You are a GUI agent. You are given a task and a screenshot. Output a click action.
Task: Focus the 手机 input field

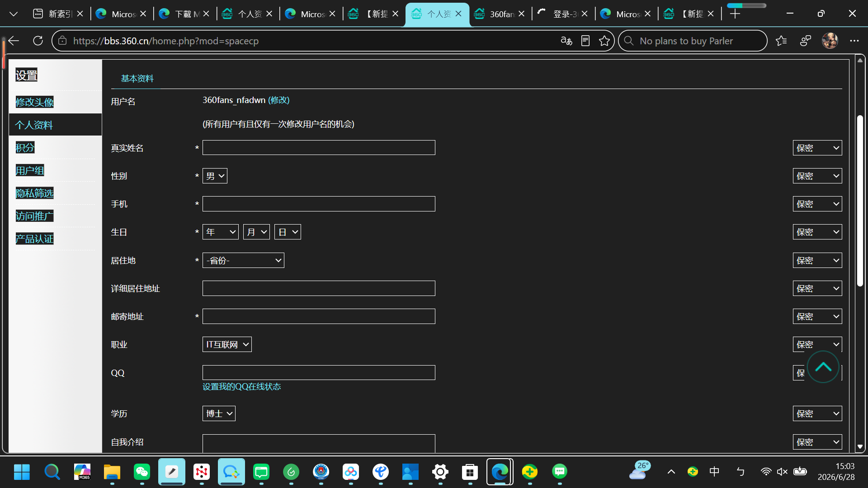(x=319, y=204)
